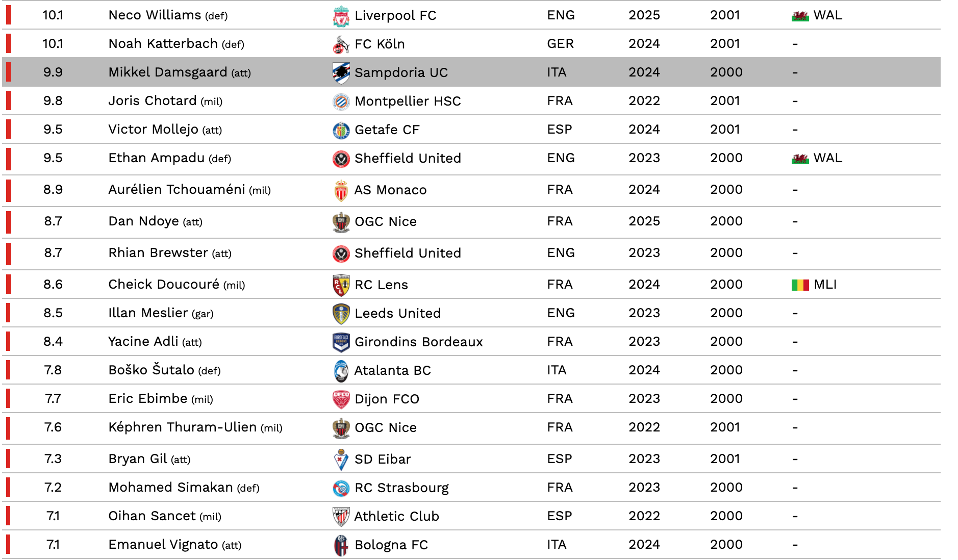Image resolution: width=958 pixels, height=560 pixels.
Task: Click the FC Köln club crest
Action: click(x=341, y=44)
